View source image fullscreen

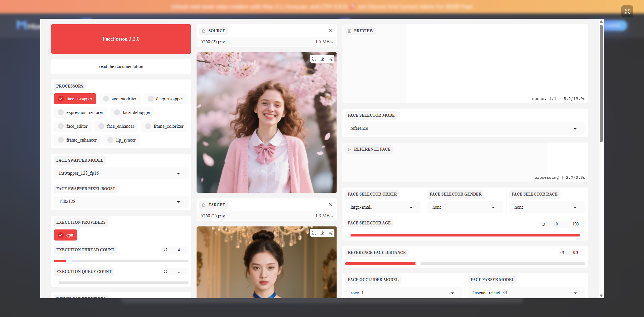tap(314, 59)
